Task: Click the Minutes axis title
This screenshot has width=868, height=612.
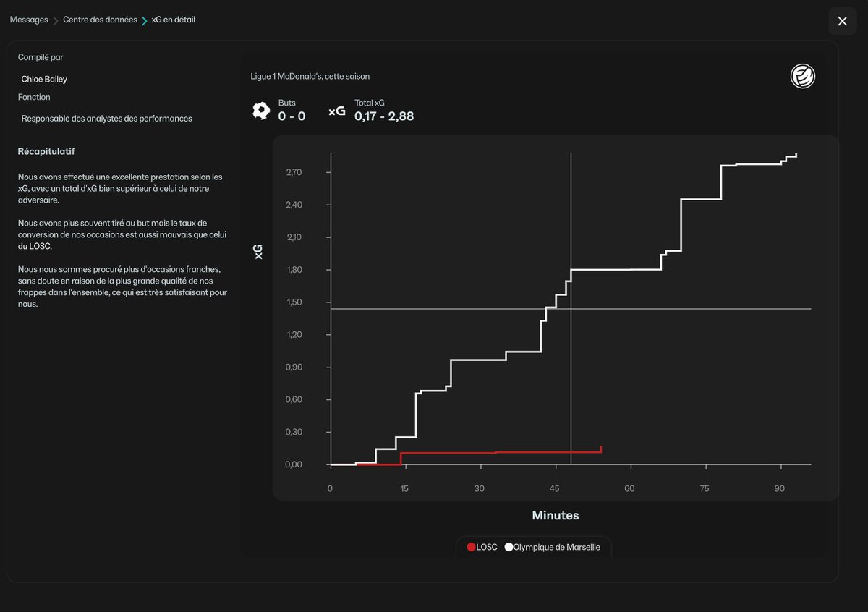Action: (x=556, y=516)
